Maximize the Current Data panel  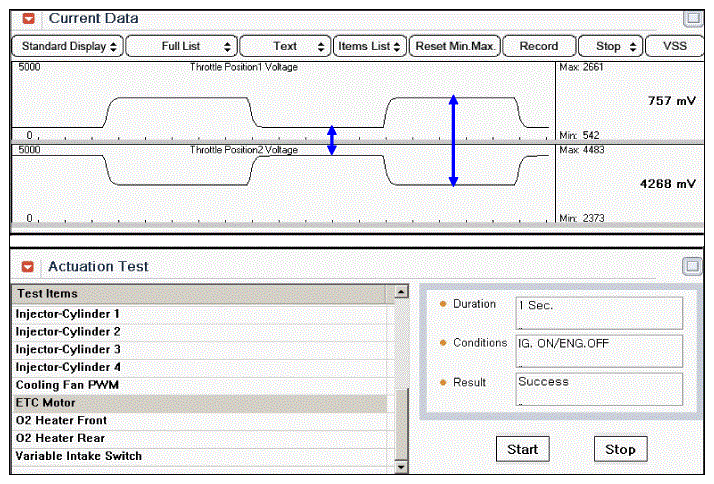(693, 19)
